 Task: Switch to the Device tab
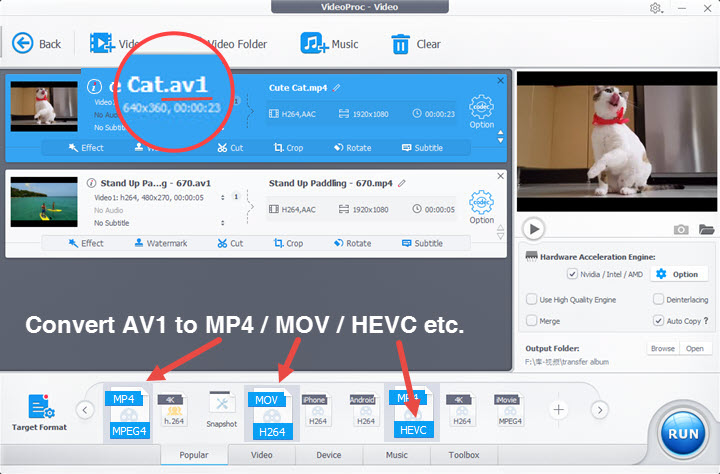(329, 455)
